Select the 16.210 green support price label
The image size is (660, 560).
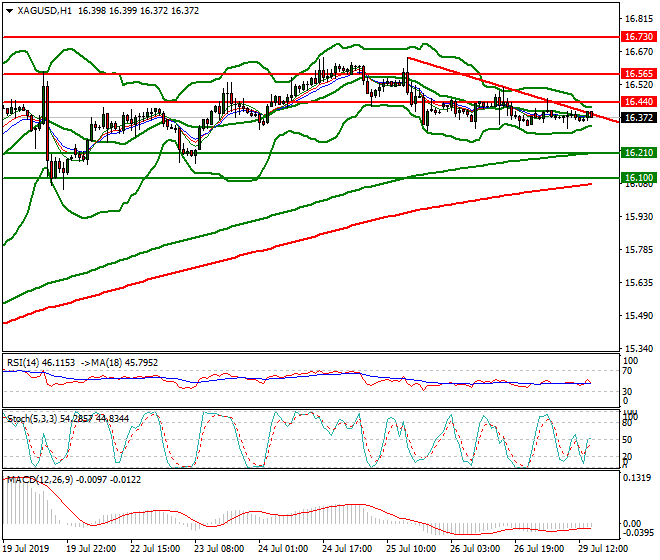pyautogui.click(x=639, y=152)
